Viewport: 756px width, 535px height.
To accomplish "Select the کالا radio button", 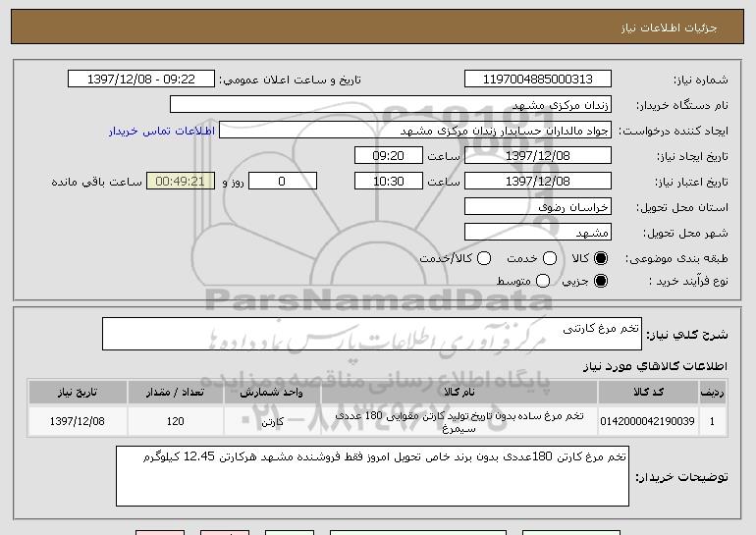I will click(601, 258).
